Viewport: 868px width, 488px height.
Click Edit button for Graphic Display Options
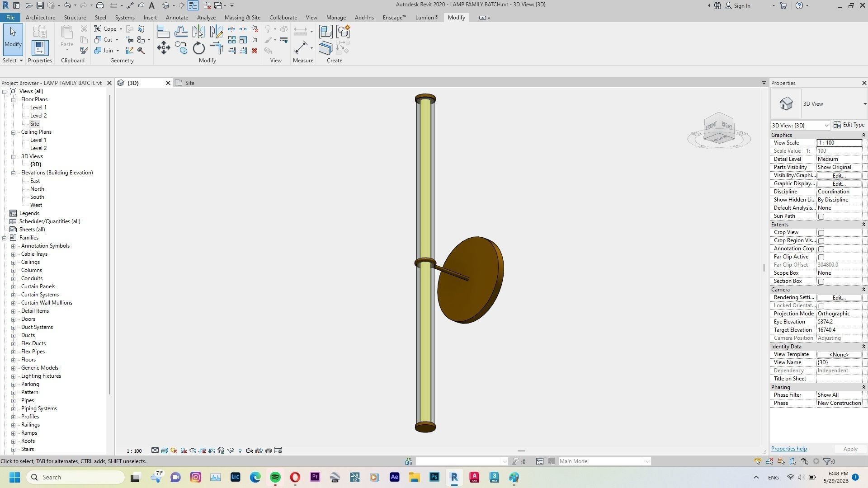pyautogui.click(x=839, y=184)
